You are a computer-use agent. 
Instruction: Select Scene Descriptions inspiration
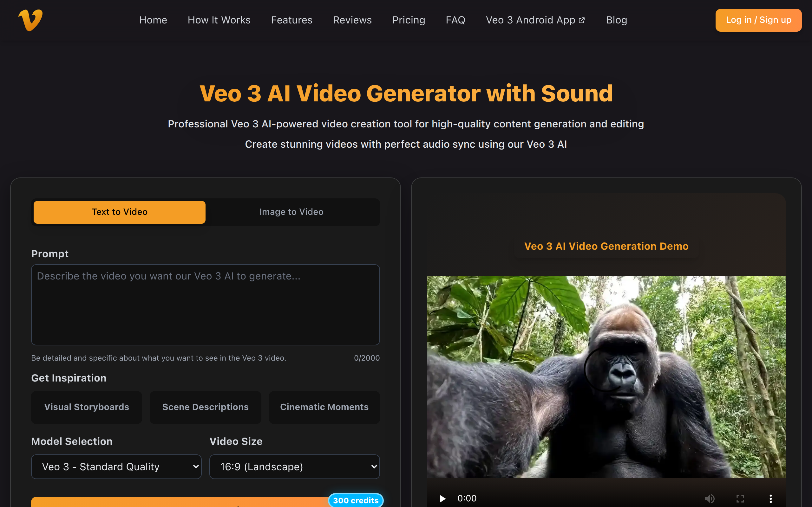pos(205,407)
